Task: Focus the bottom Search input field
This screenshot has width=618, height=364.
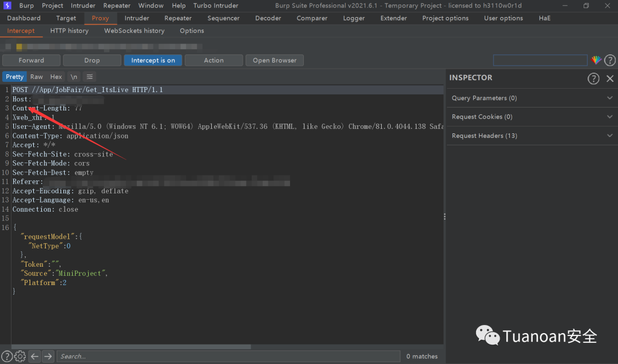Action: [x=228, y=356]
